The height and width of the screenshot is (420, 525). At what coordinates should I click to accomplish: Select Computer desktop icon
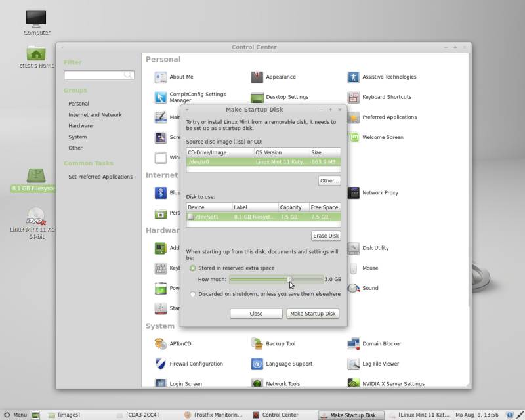37,22
